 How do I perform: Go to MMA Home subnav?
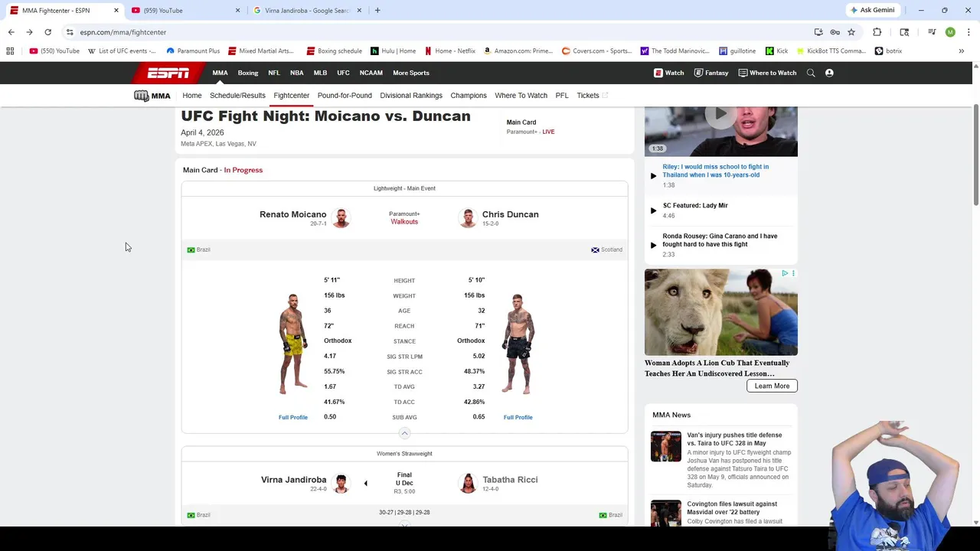[x=192, y=96]
